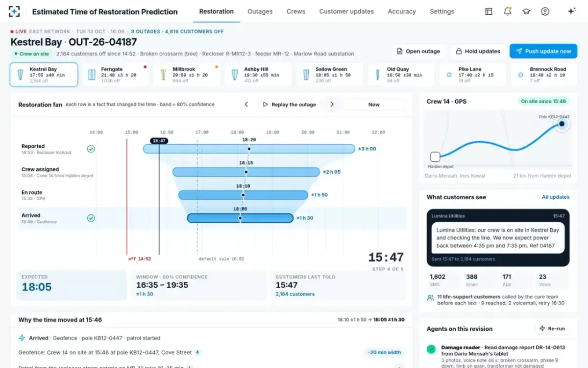The height and width of the screenshot is (368, 588).
Task: Click the Damage reader green status check
Action: click(431, 350)
